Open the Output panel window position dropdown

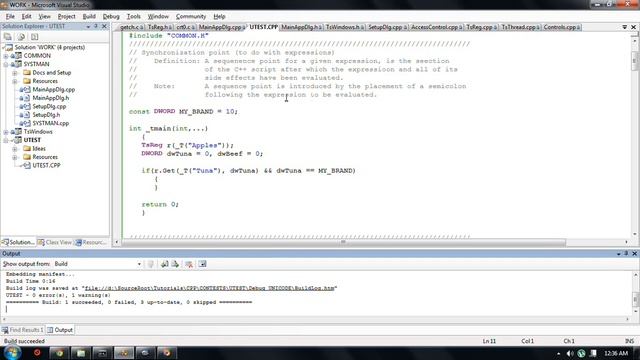[x=618, y=253]
